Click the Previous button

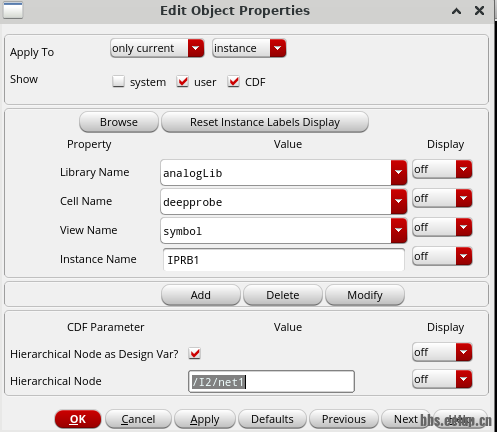click(x=344, y=419)
